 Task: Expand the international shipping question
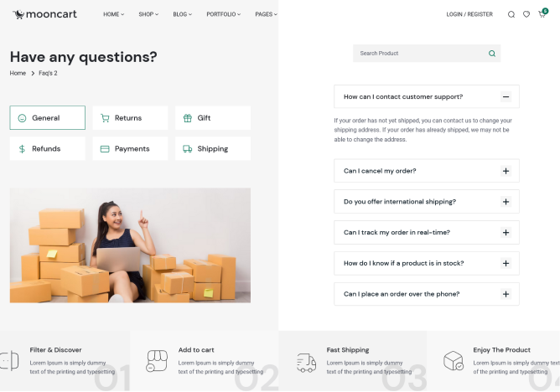point(506,202)
